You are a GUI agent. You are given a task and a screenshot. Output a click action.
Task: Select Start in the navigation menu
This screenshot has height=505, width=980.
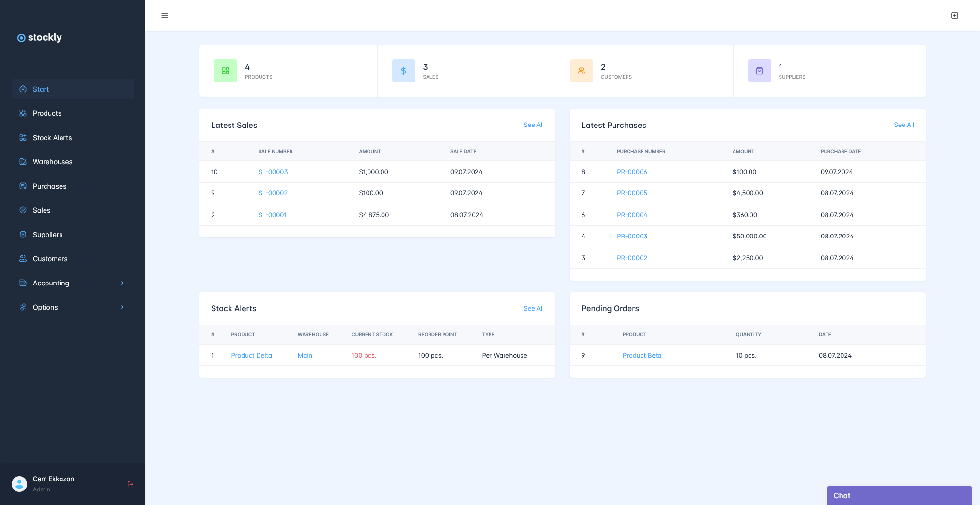41,89
